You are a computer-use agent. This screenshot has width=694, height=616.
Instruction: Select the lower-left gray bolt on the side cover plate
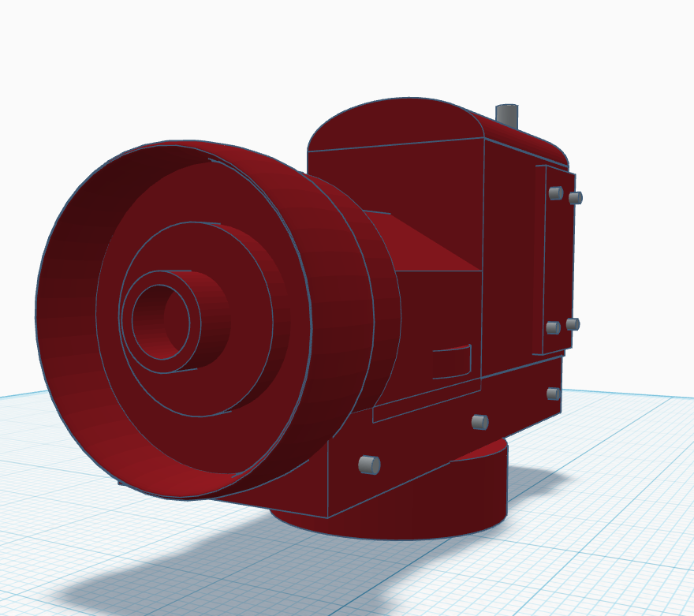coord(553,327)
